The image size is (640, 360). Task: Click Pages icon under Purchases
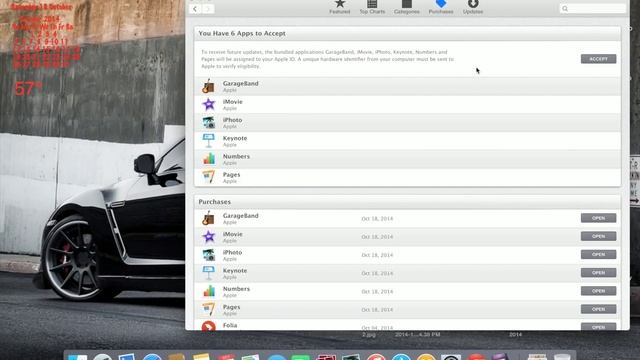(x=209, y=309)
